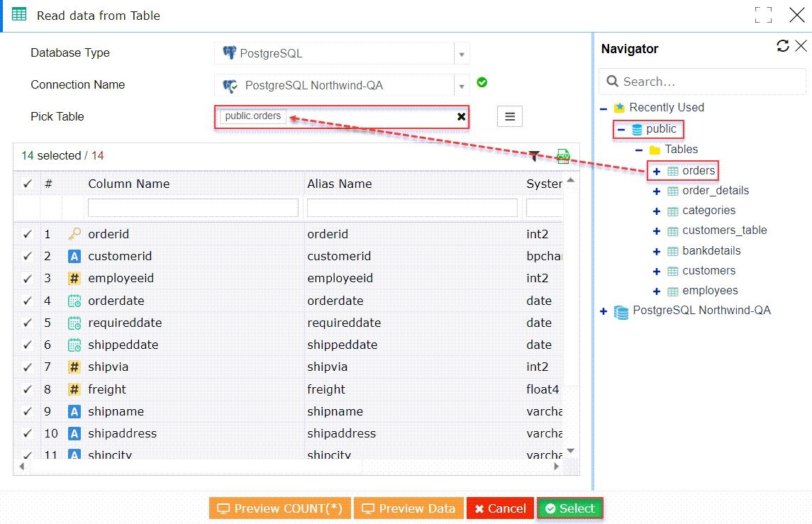Click the numeric type icon beside freight
Screen dimensions: 812x524
click(x=74, y=389)
